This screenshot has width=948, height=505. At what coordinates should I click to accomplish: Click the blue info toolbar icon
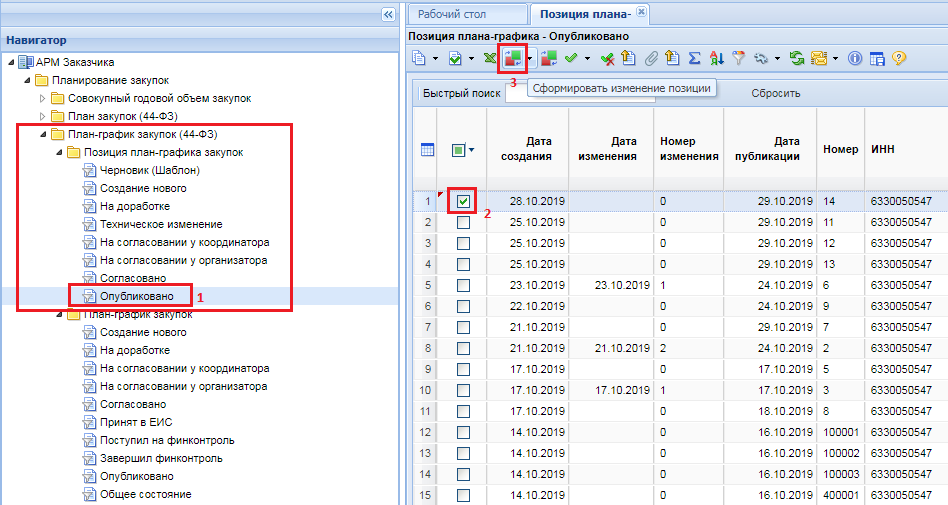(x=855, y=59)
